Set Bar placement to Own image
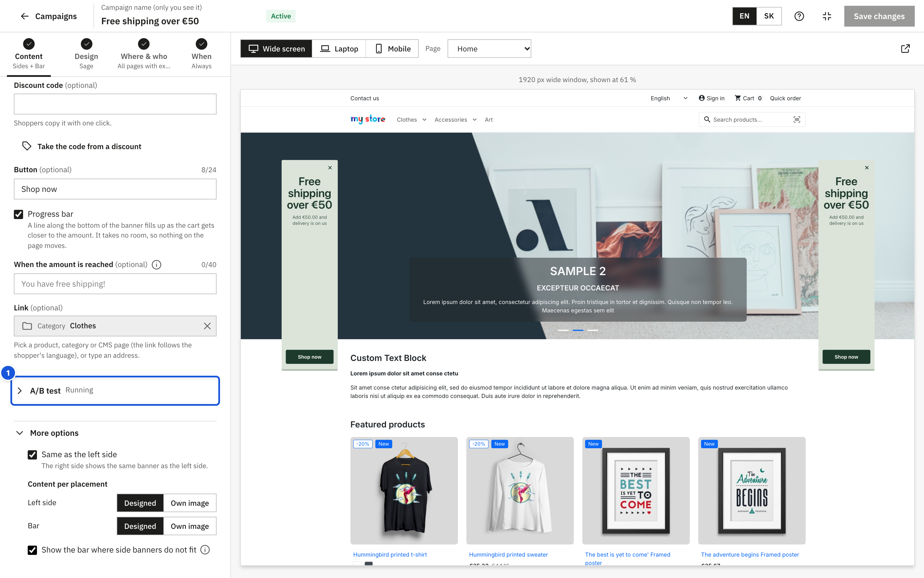The width and height of the screenshot is (924, 578). point(190,526)
